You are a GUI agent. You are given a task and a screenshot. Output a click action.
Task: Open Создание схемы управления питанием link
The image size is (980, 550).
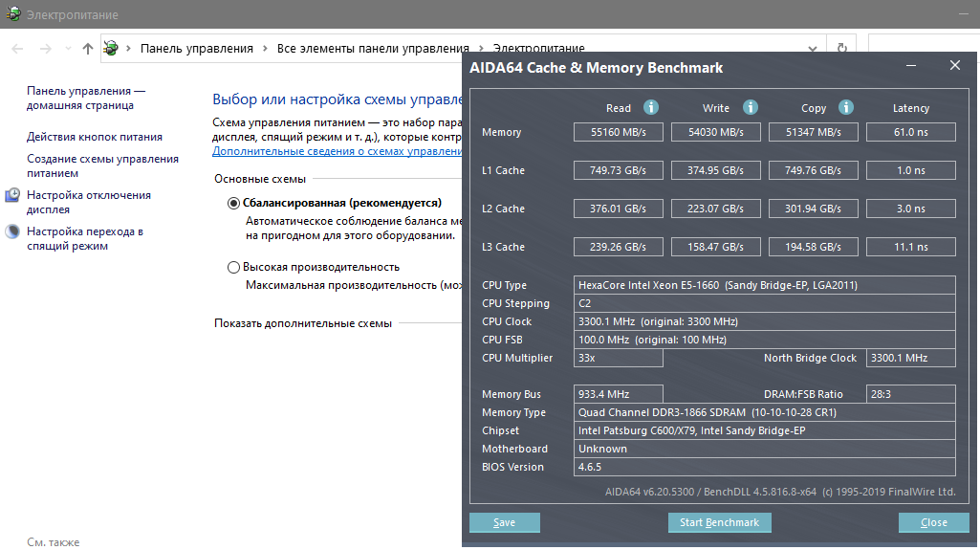[x=102, y=166]
